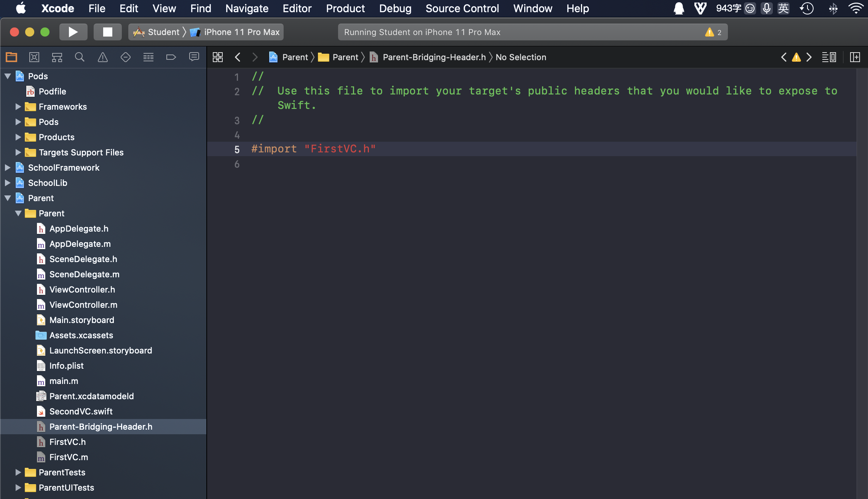Open the Product menu
Viewport: 868px width, 499px height.
345,8
